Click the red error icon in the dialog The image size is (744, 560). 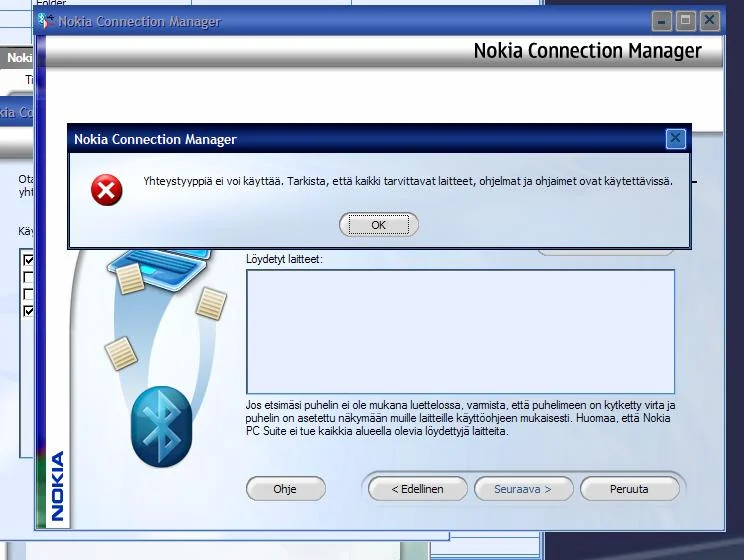pos(106,190)
